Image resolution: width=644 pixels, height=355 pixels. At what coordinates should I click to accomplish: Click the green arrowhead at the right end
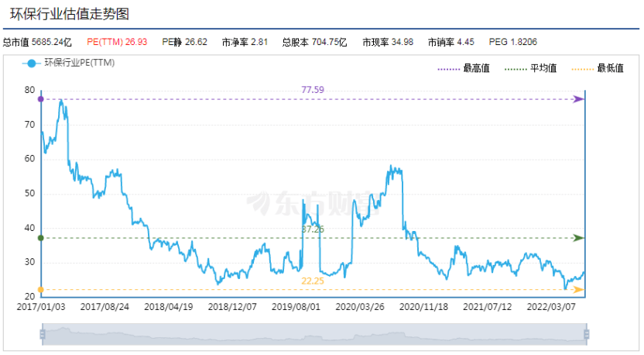point(578,238)
